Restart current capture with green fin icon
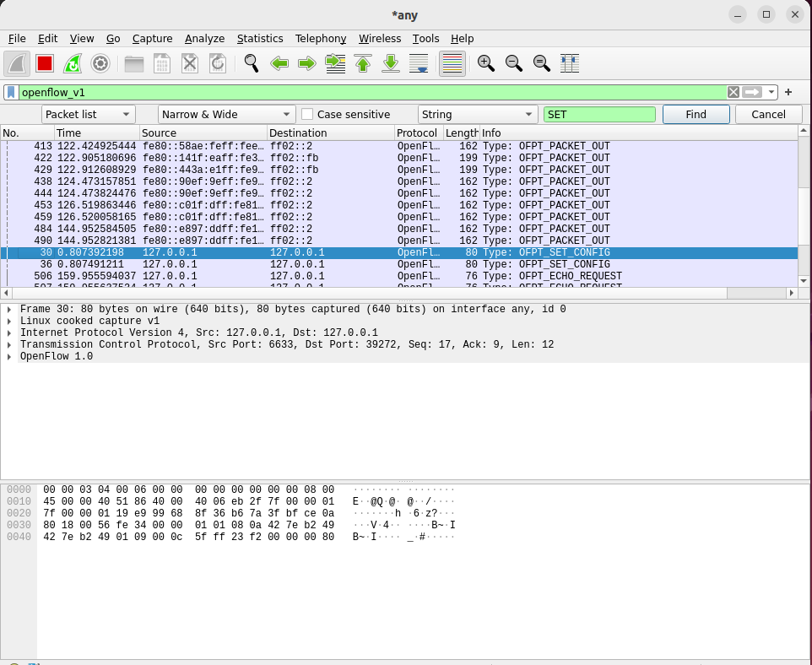 click(x=73, y=63)
